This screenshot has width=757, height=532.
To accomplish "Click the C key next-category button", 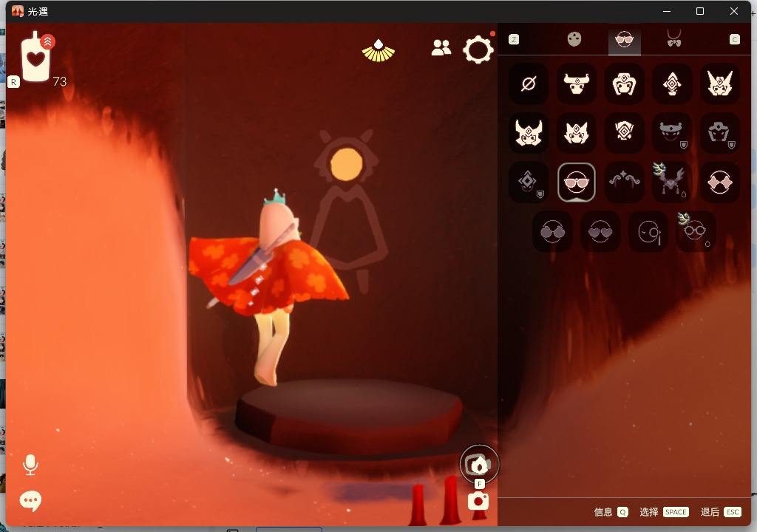I will click(x=734, y=40).
